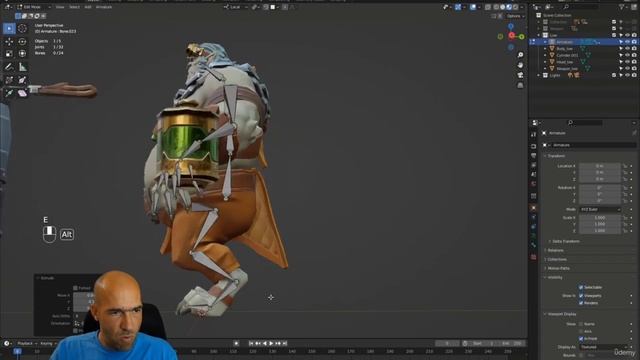Click the red X axis gizmo
The image size is (640, 360).
click(511, 36)
